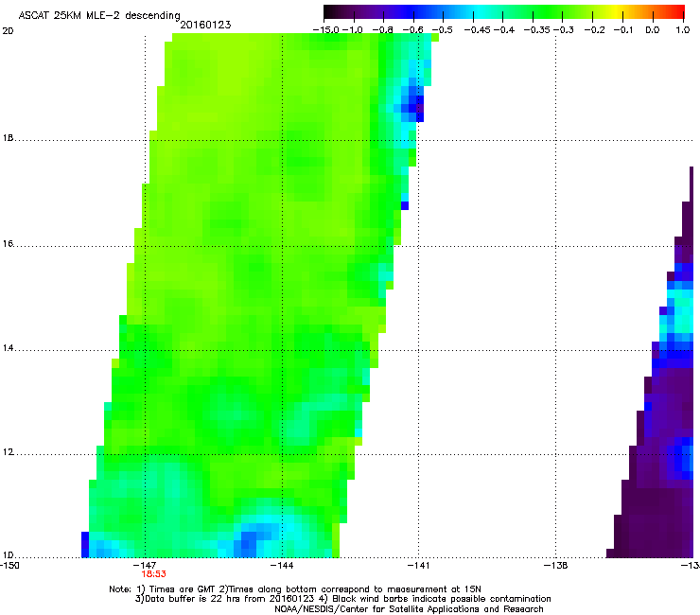
Task: Click the colorbar label 0.0
Action: pyautogui.click(x=653, y=30)
